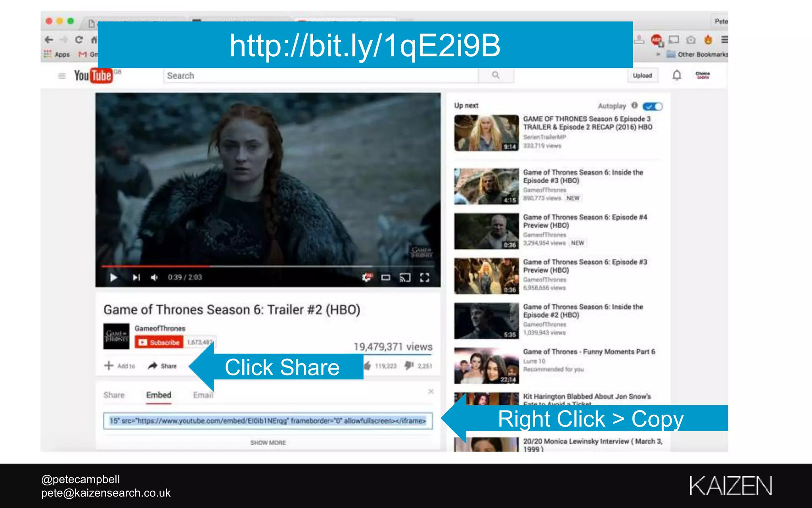Mute the video volume speaker icon
812x508 pixels.
pos(154,277)
